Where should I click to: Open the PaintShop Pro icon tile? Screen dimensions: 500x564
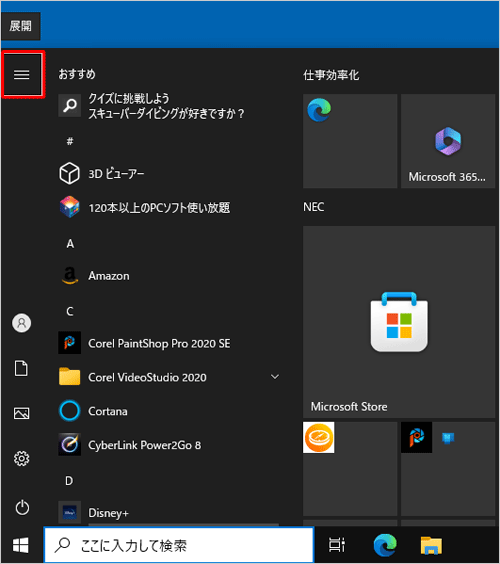pos(417,437)
